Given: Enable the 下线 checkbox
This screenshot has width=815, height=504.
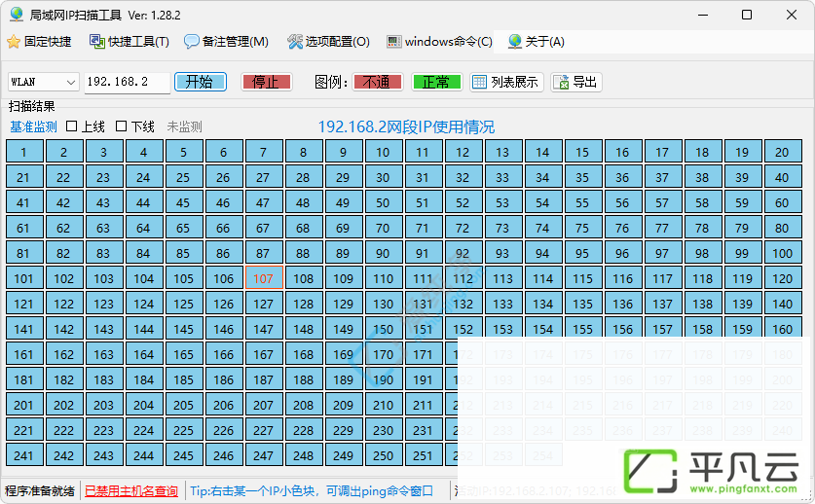Looking at the screenshot, I should pos(121,126).
